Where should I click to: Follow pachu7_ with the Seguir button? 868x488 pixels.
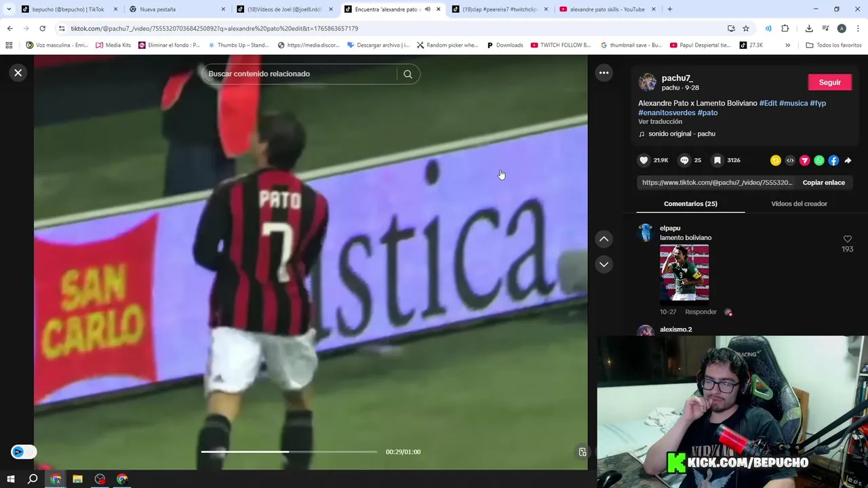click(x=829, y=82)
